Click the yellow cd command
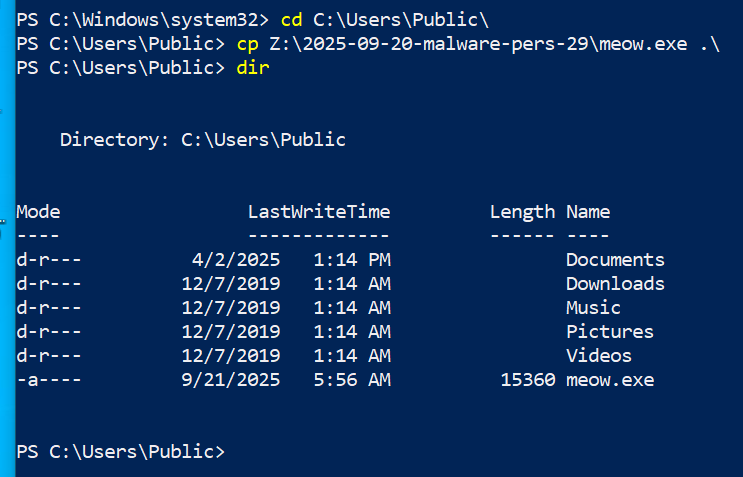The height and width of the screenshot is (477, 743). point(291,20)
